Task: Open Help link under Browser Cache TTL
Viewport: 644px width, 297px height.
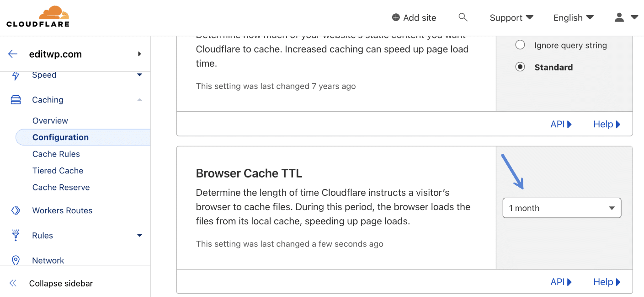Action: 607,282
